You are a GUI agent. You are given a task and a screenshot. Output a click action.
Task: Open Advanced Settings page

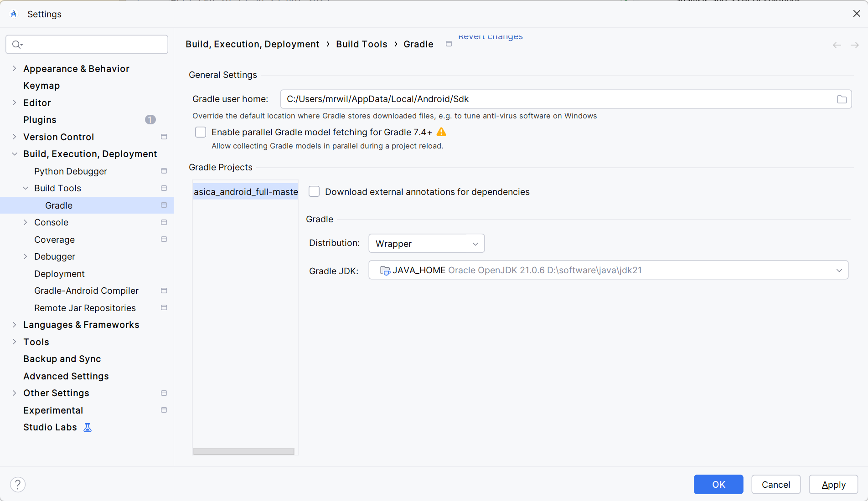coord(66,376)
